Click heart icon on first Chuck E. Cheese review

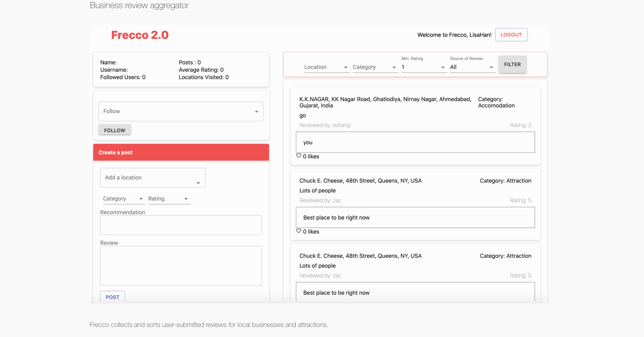[298, 231]
